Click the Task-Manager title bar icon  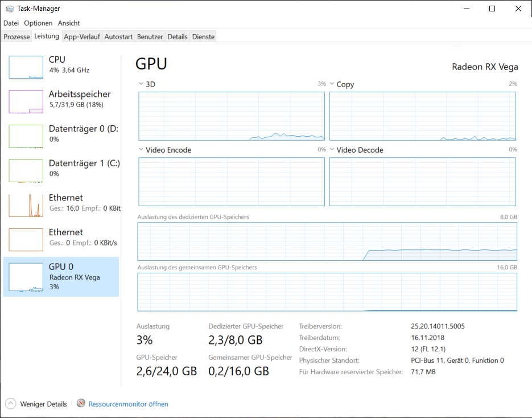click(x=9, y=8)
